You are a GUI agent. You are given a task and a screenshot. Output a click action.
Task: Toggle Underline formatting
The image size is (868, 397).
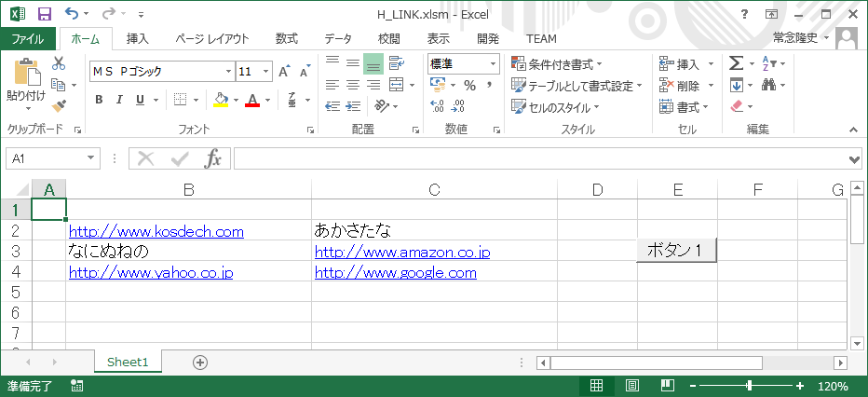click(x=140, y=100)
